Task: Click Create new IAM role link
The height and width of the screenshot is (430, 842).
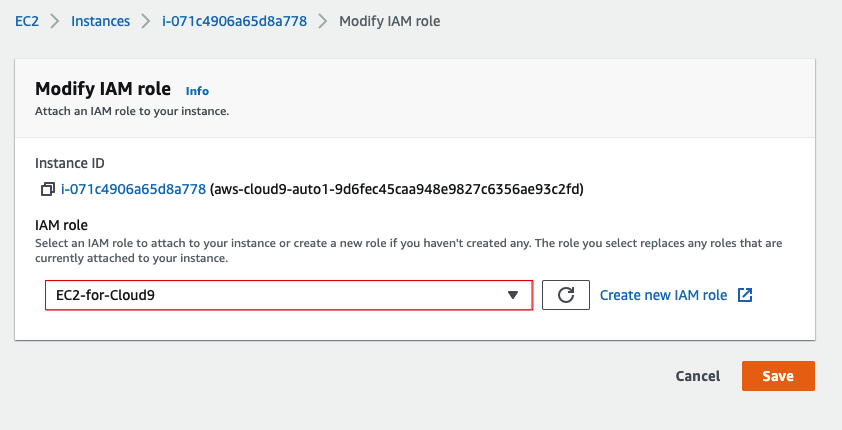Action: 663,295
